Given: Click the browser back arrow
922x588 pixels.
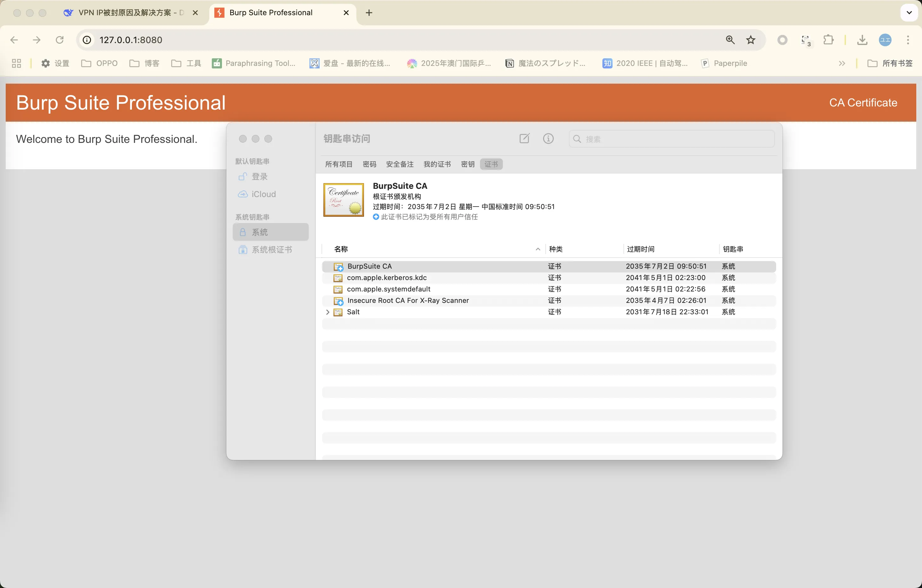Looking at the screenshot, I should [x=14, y=40].
